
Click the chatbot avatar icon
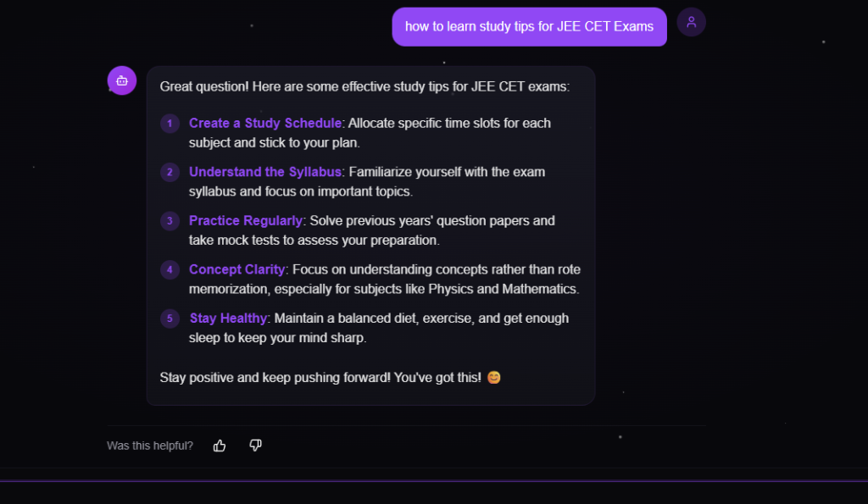(x=121, y=80)
